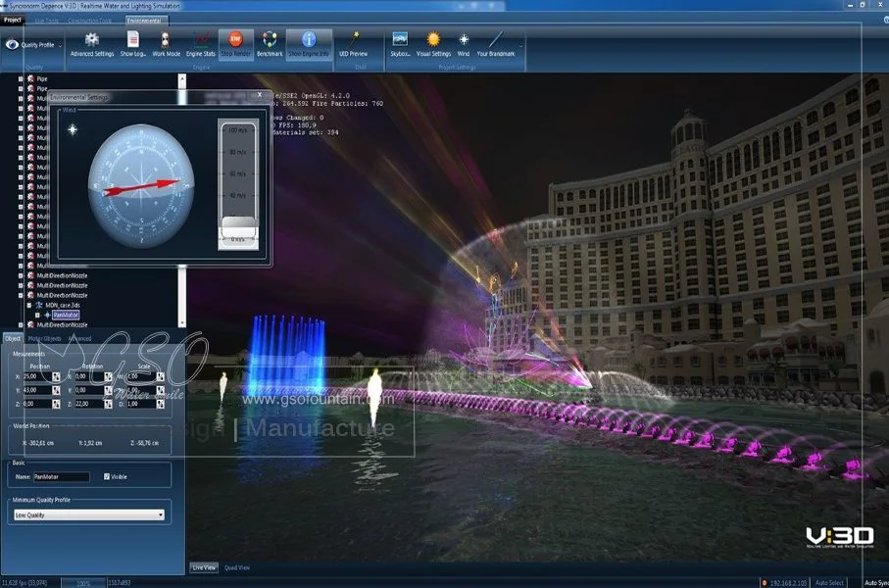This screenshot has width=889, height=588.
Task: Open the Skybox settings icon
Action: pyautogui.click(x=400, y=39)
